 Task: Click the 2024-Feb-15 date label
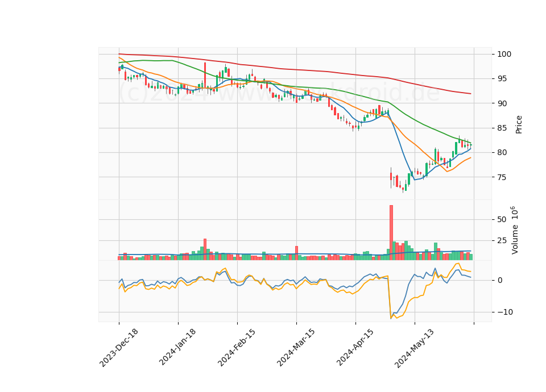237,348
